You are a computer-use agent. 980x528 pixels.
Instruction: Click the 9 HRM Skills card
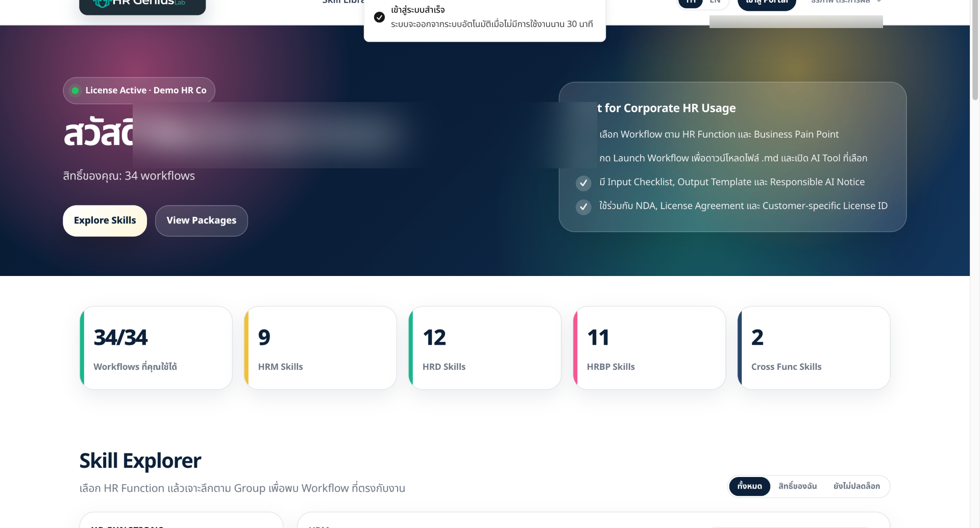tap(321, 348)
